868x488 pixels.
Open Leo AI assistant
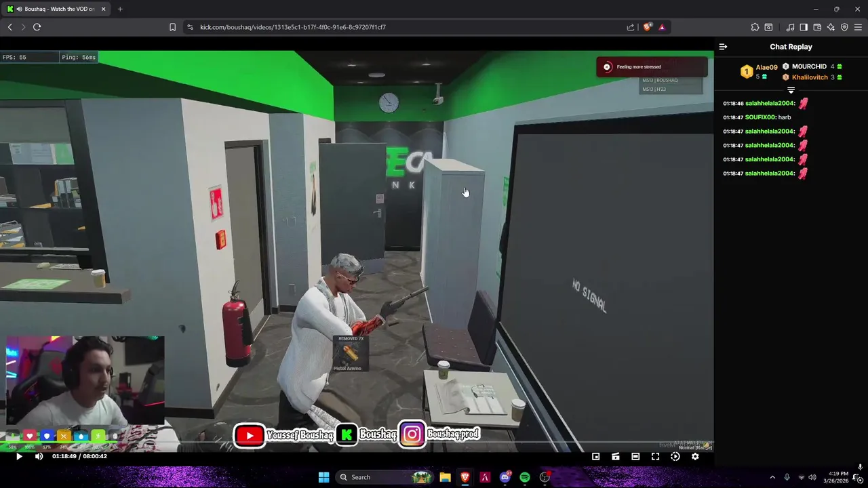(831, 27)
